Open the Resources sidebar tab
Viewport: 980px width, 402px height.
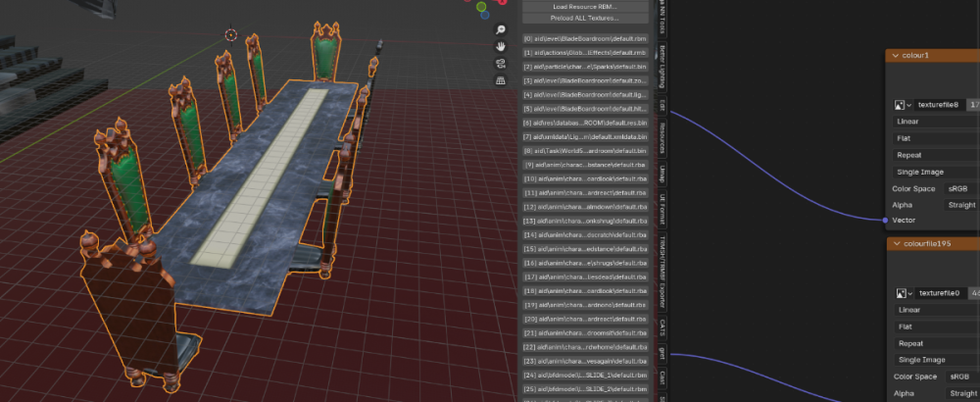point(661,140)
